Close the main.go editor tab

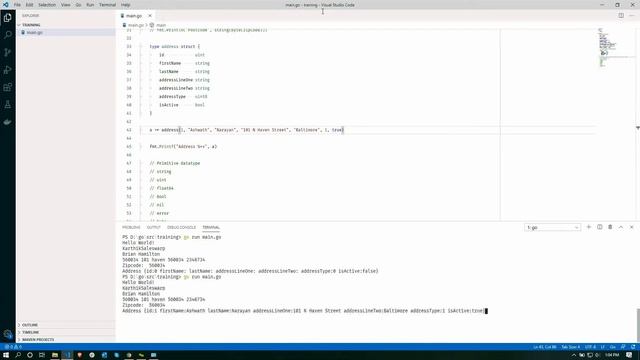pyautogui.click(x=150, y=16)
